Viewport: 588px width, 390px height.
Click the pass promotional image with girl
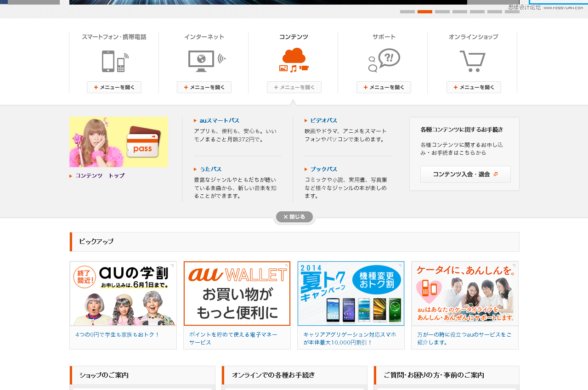119,141
